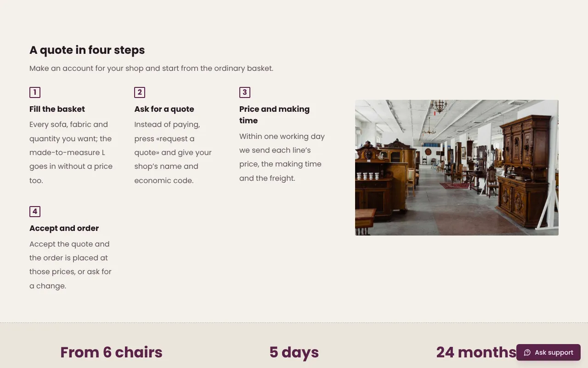Click the 'Price and making time' title
This screenshot has width=588, height=368.
[274, 115]
